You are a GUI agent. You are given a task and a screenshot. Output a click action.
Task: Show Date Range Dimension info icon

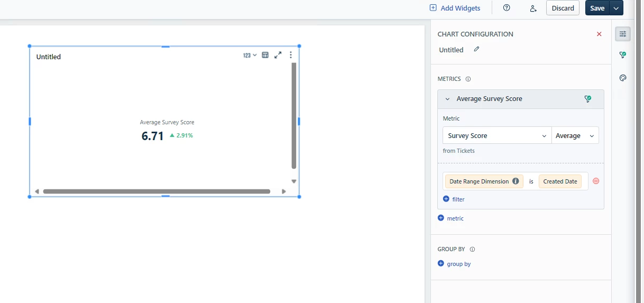(x=516, y=181)
